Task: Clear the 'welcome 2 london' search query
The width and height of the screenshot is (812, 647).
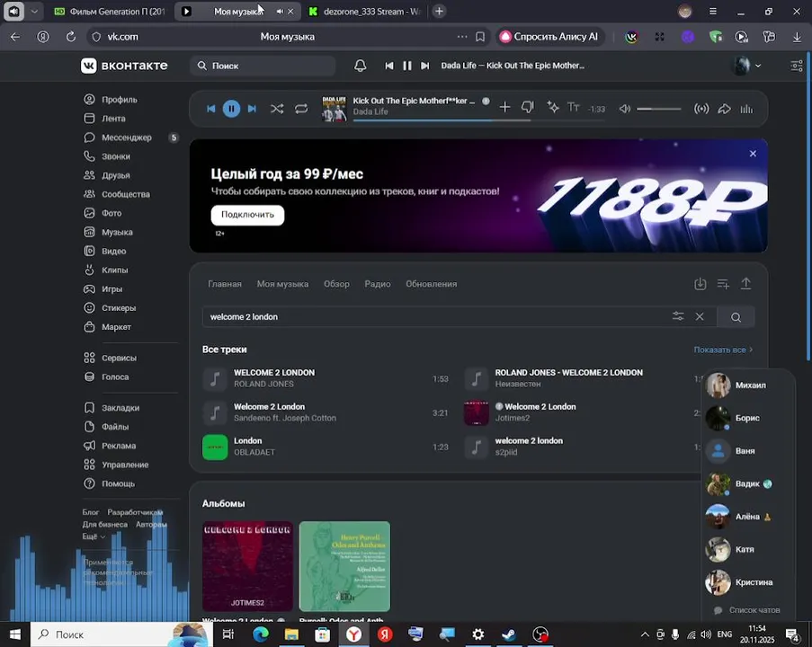Action: tap(699, 316)
